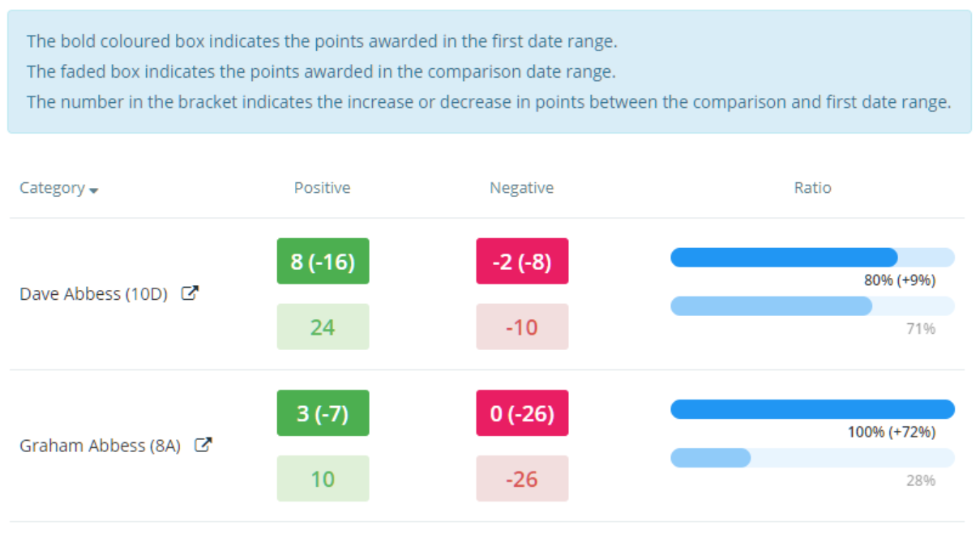Viewport: 980px width, 538px height.
Task: Open Dave Abbess's profile via external link icon
Action: [x=190, y=292]
